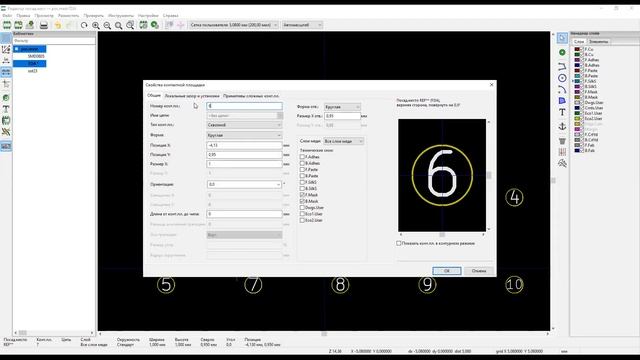Select the Measure tool at bottom of right toolbar
Screen dimensions: 640x360
(562, 163)
